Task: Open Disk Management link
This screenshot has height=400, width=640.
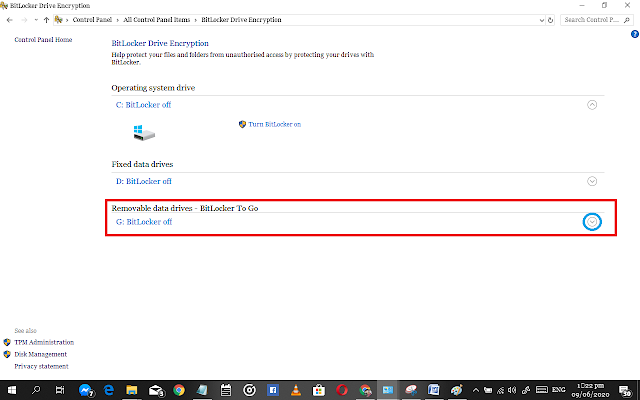Action: tap(40, 354)
